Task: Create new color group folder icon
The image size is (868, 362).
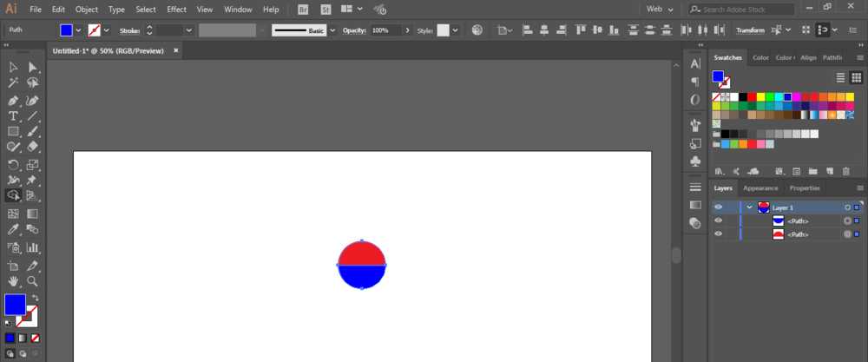Action: tap(812, 172)
